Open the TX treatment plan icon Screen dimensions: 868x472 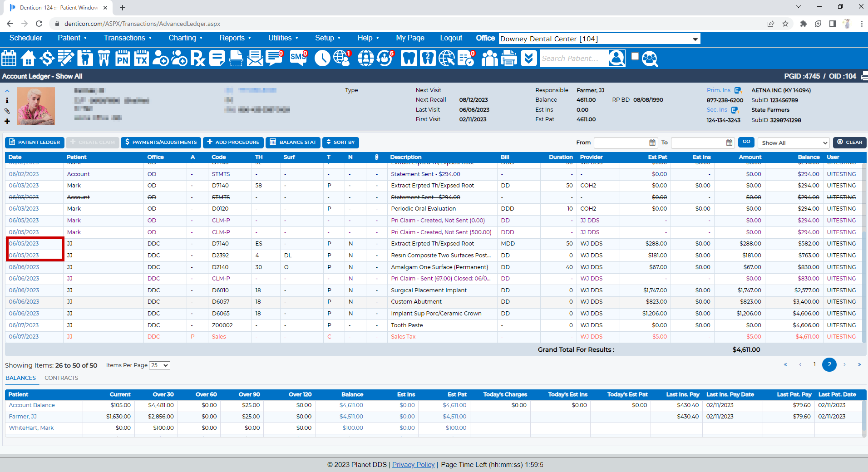(x=142, y=59)
